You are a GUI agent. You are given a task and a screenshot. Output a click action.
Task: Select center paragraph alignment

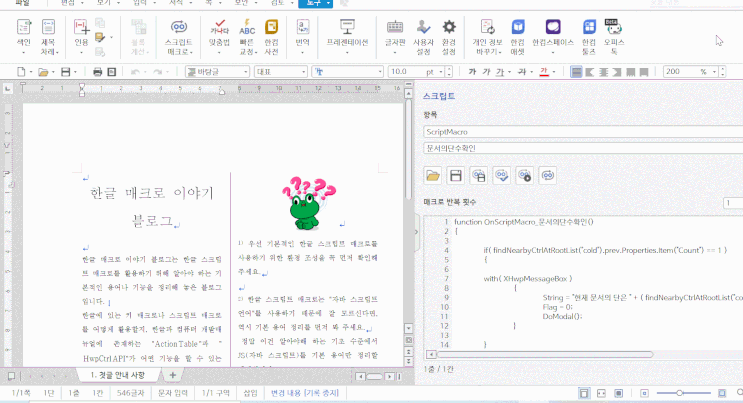click(x=603, y=72)
